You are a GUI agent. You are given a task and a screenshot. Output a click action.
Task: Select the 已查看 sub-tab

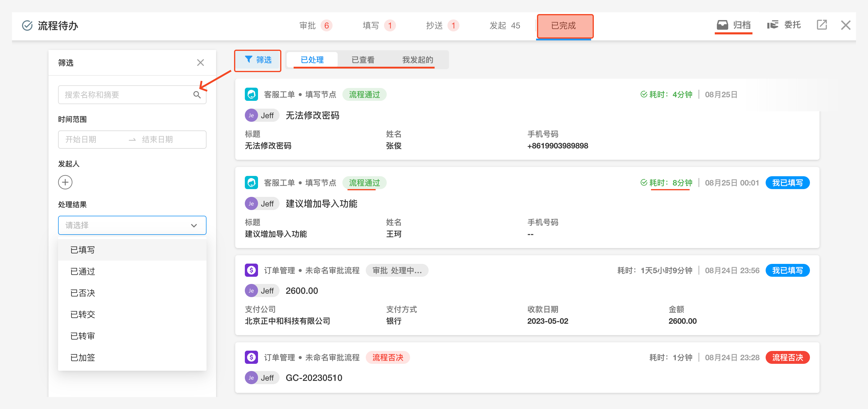tap(363, 60)
